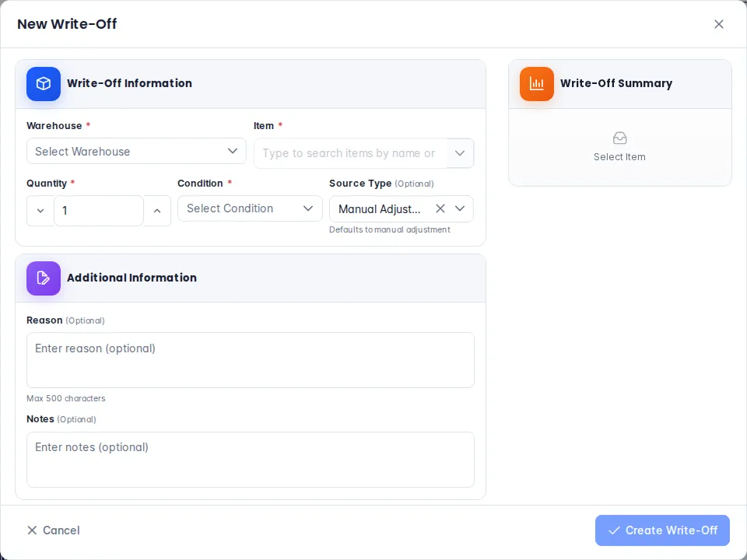Decrease quantity with the down stepper

point(40,211)
